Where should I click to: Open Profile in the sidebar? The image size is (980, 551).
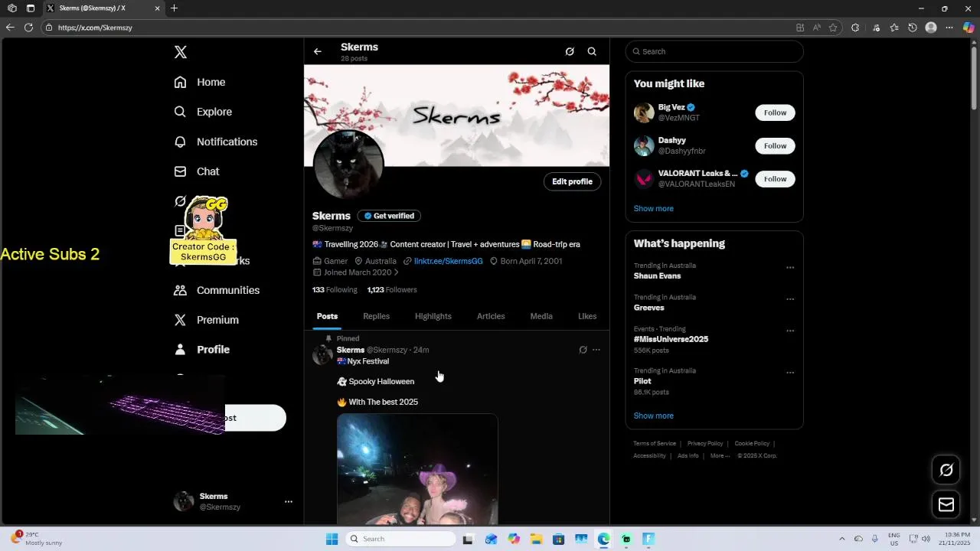tap(202, 350)
